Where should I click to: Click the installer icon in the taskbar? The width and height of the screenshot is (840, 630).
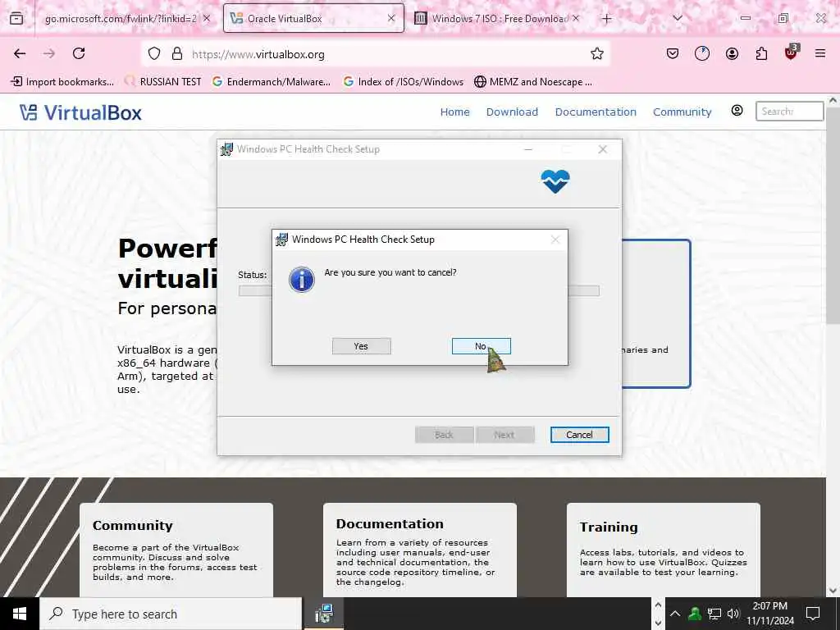[323, 614]
